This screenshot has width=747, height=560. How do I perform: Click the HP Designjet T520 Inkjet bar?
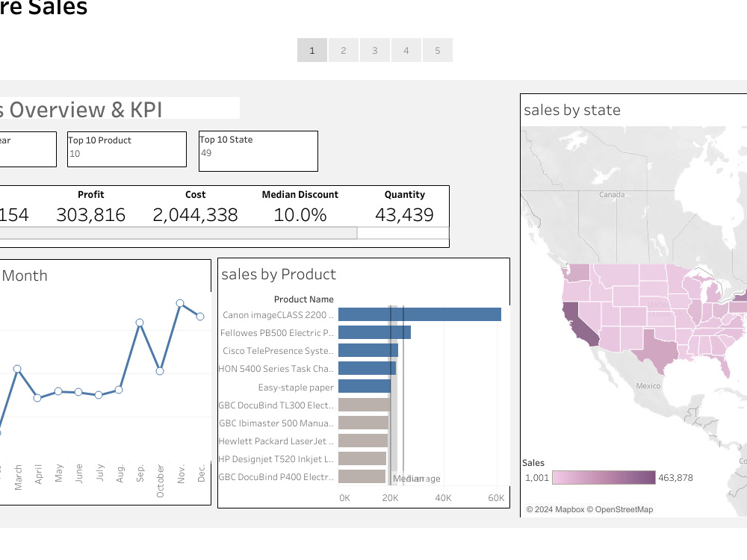pos(362,458)
